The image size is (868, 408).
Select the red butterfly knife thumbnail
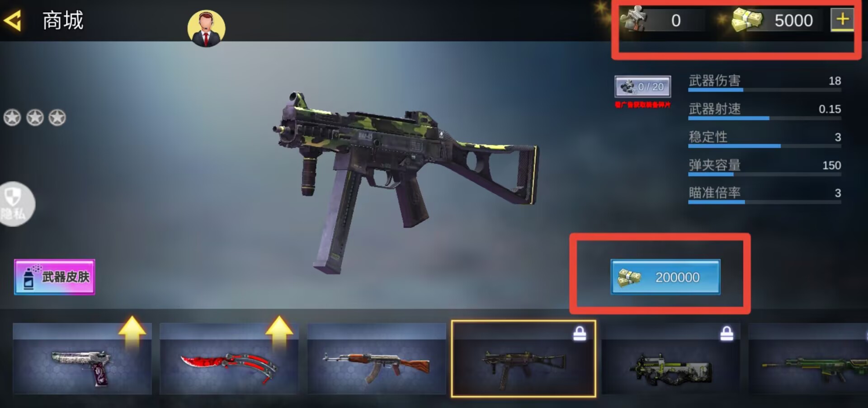click(x=229, y=359)
